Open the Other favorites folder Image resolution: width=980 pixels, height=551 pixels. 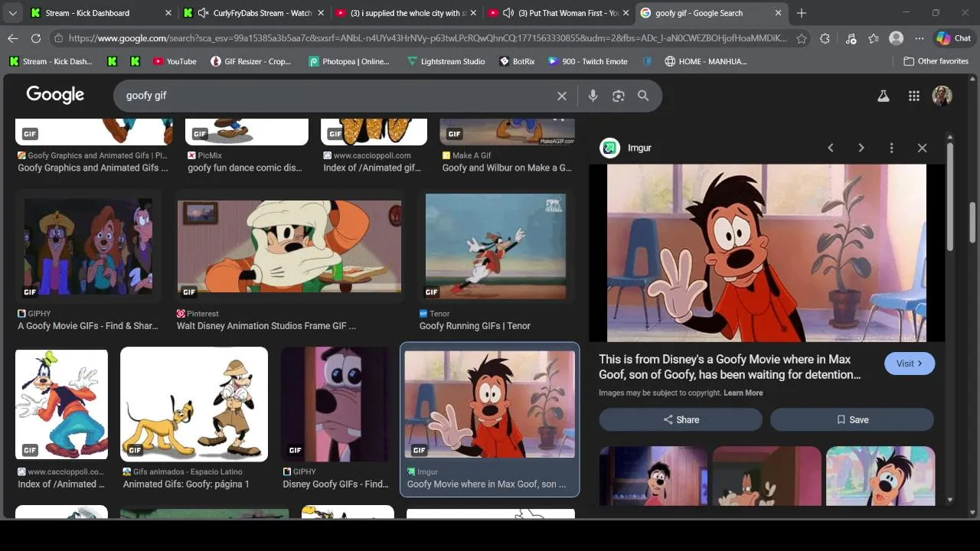[936, 61]
